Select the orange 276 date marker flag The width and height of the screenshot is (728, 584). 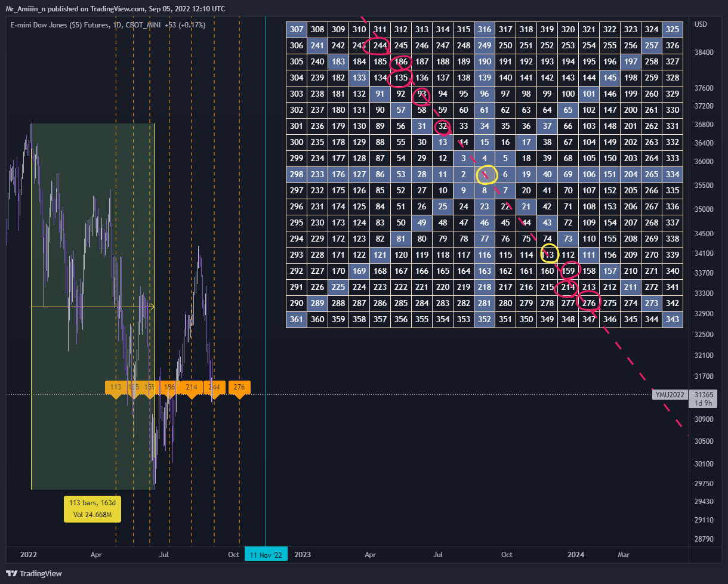coord(239,388)
